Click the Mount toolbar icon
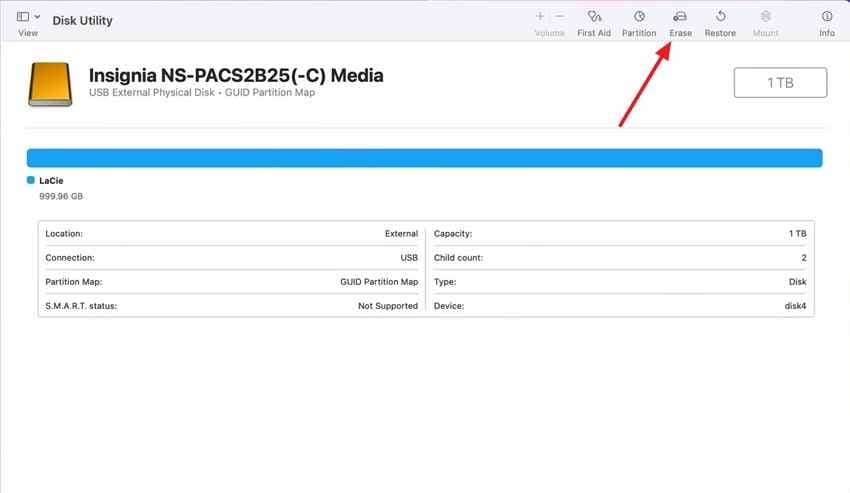Image resolution: width=850 pixels, height=493 pixels. pos(765,16)
